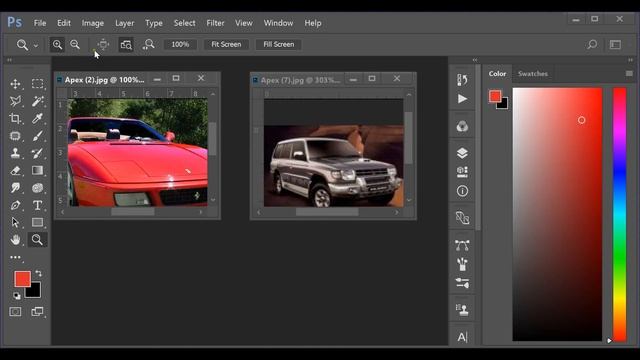Expand the collapsed icon panel dock
The height and width of the screenshot is (360, 640).
coord(475,60)
